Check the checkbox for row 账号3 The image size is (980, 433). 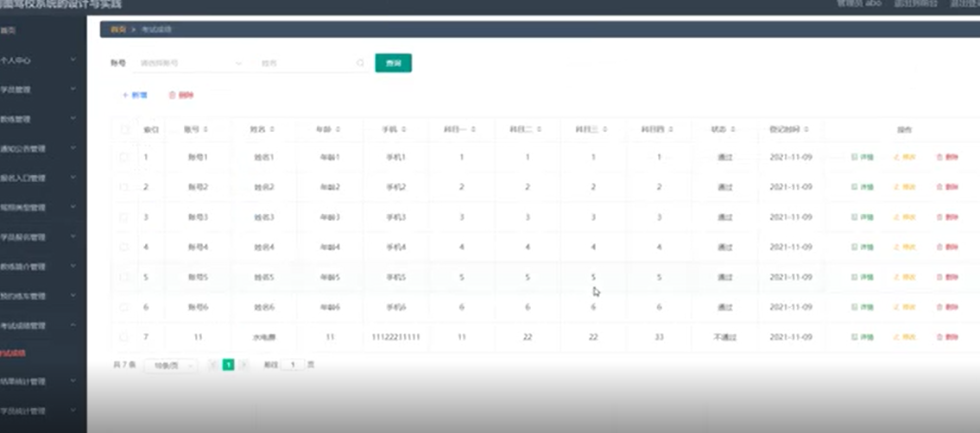coord(123,217)
